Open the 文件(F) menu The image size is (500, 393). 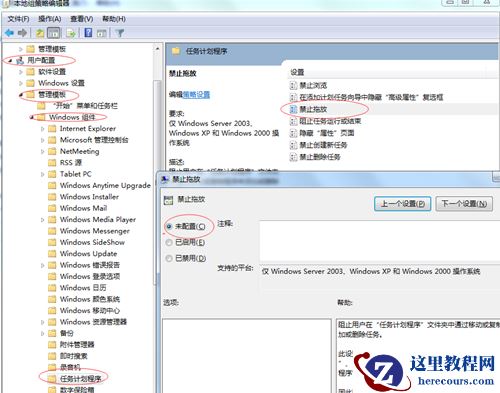(18, 19)
